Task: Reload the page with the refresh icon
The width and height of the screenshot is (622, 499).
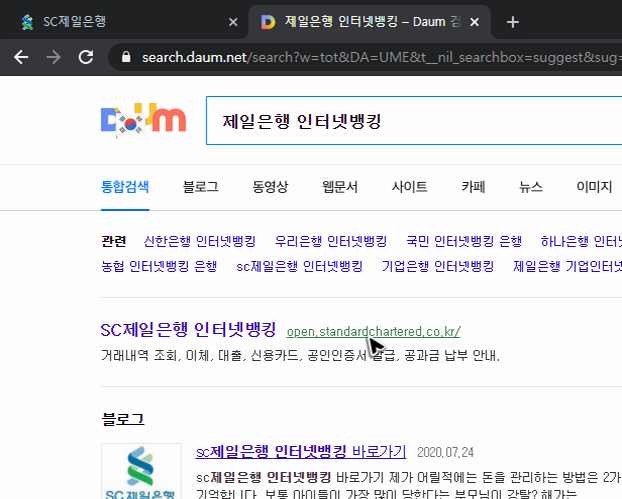Action: pyautogui.click(x=86, y=58)
